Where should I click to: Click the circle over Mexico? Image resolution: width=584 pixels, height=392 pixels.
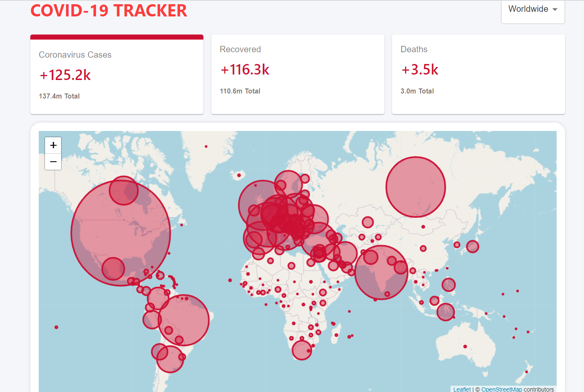pyautogui.click(x=113, y=269)
